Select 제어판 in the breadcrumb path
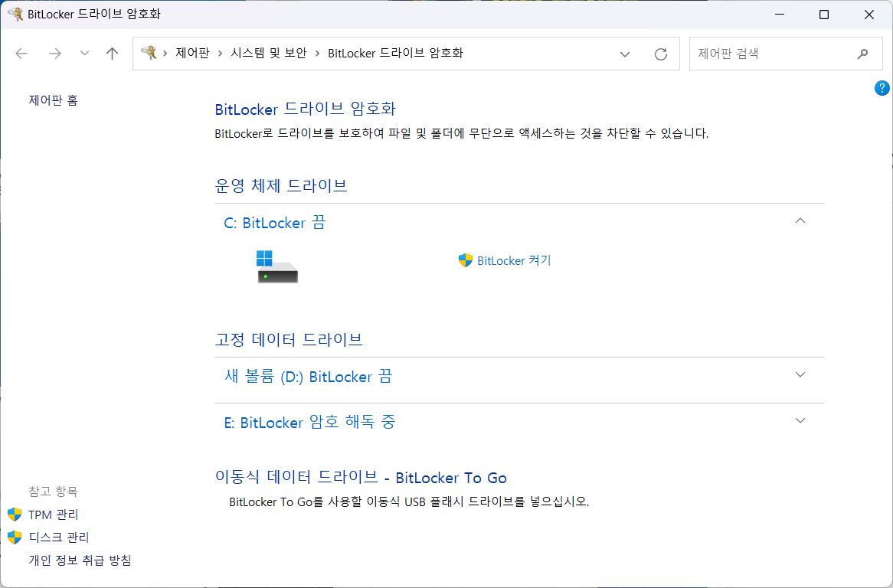Image resolution: width=893 pixels, height=588 pixels. [192, 53]
